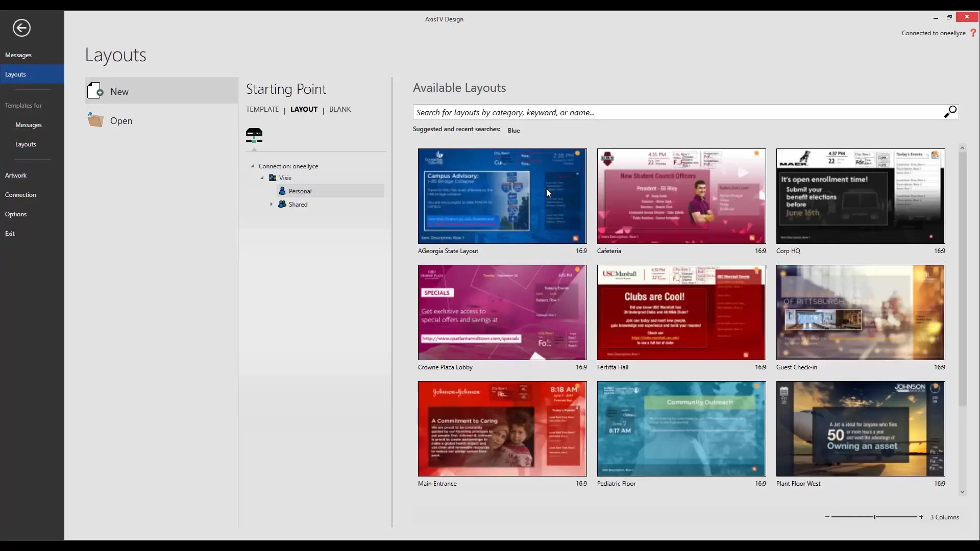
Task: Click the New layout document icon
Action: point(95,91)
